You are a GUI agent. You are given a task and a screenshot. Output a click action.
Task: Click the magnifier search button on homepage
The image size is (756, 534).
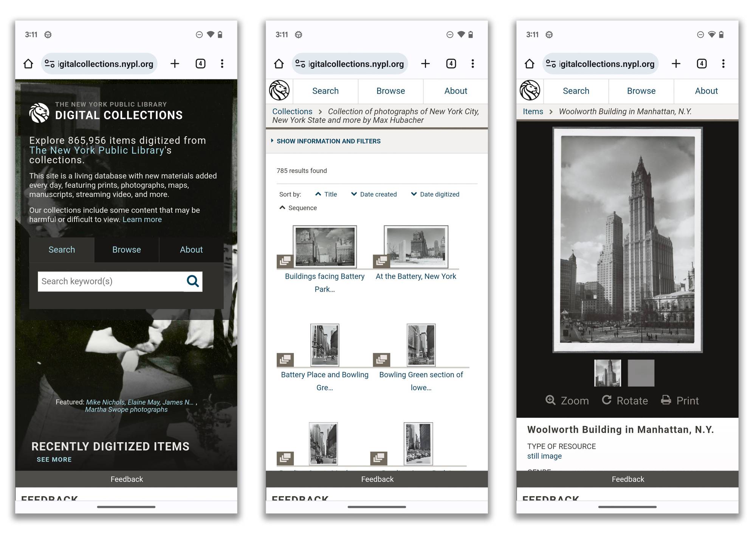coord(193,281)
